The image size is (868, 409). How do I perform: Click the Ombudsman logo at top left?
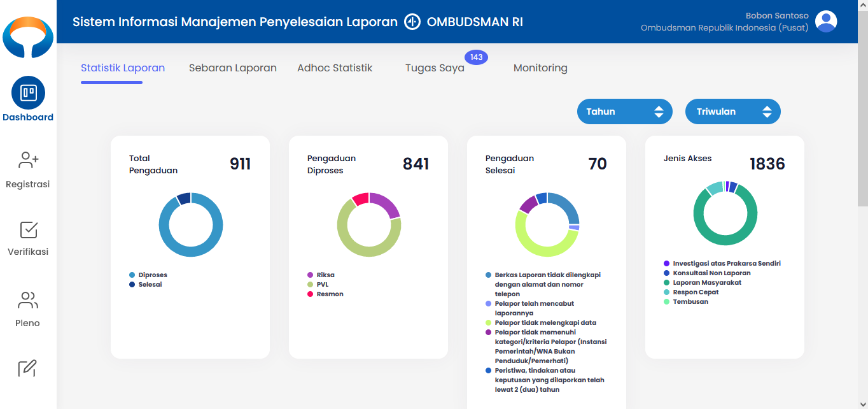(x=27, y=36)
